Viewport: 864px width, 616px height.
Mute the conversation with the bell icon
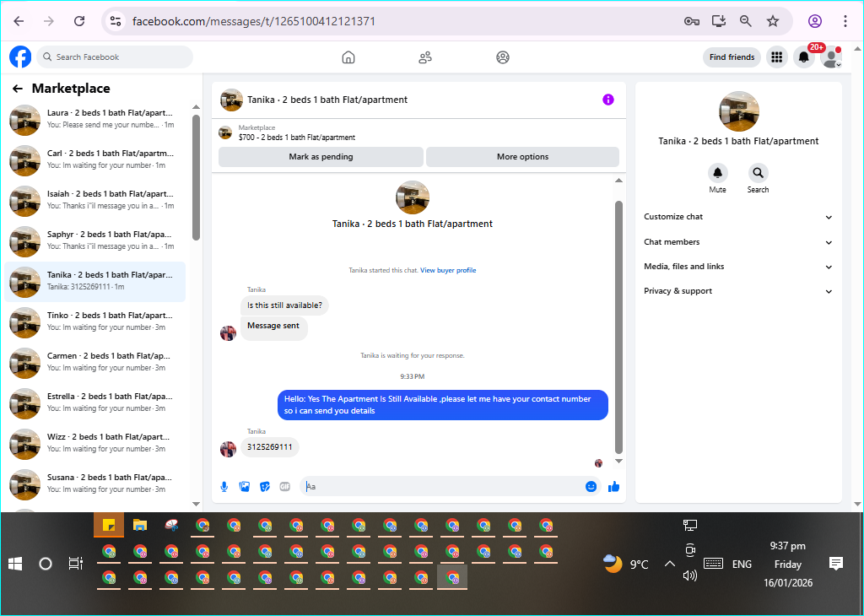tap(717, 173)
